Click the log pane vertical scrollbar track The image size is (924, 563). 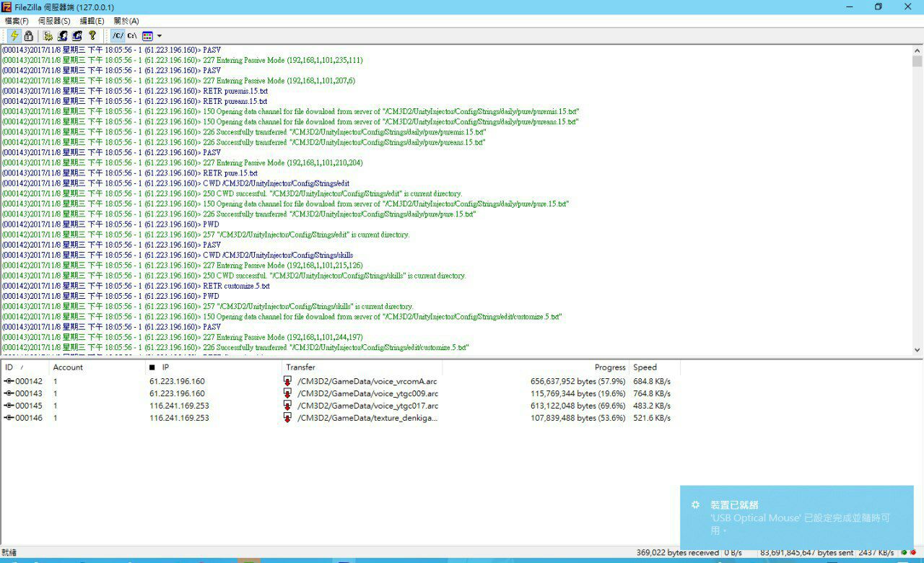point(918,217)
